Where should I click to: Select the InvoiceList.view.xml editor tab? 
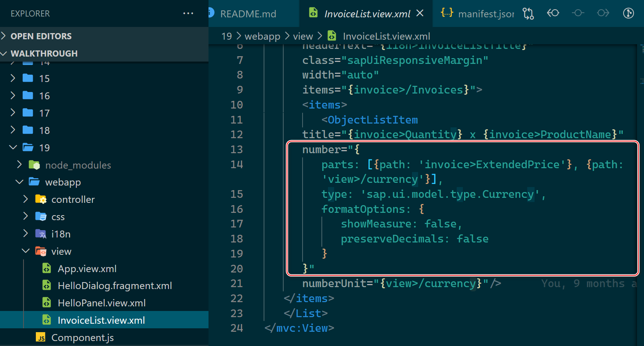point(367,14)
